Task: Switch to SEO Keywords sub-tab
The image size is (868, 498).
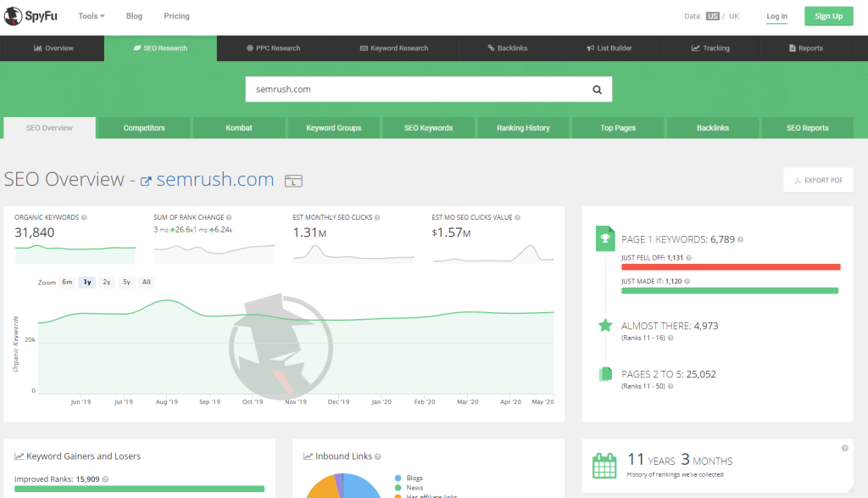Action: [x=428, y=128]
